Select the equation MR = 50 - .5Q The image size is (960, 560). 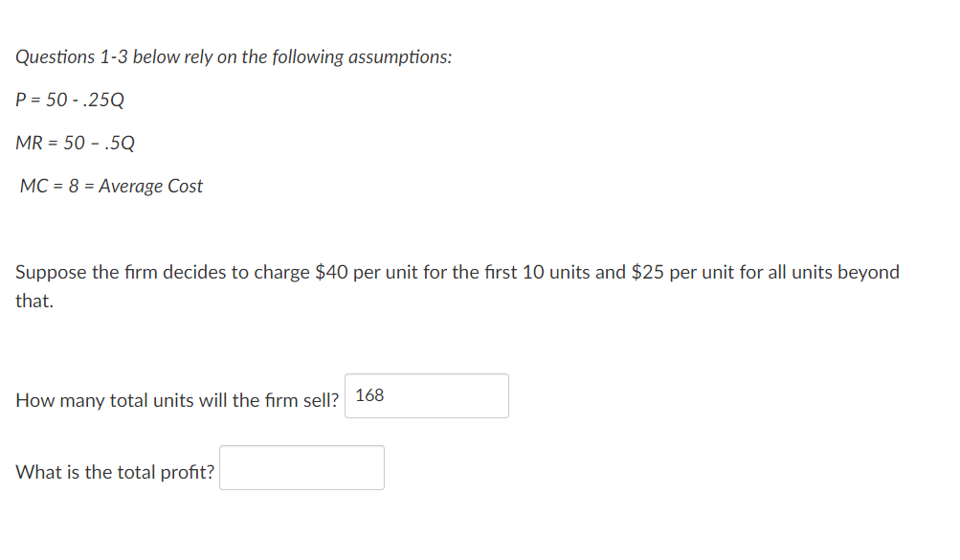click(74, 143)
